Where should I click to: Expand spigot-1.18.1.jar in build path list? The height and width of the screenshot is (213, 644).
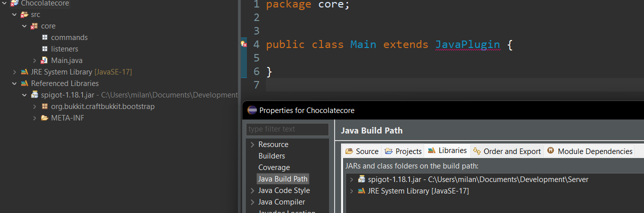pos(352,179)
